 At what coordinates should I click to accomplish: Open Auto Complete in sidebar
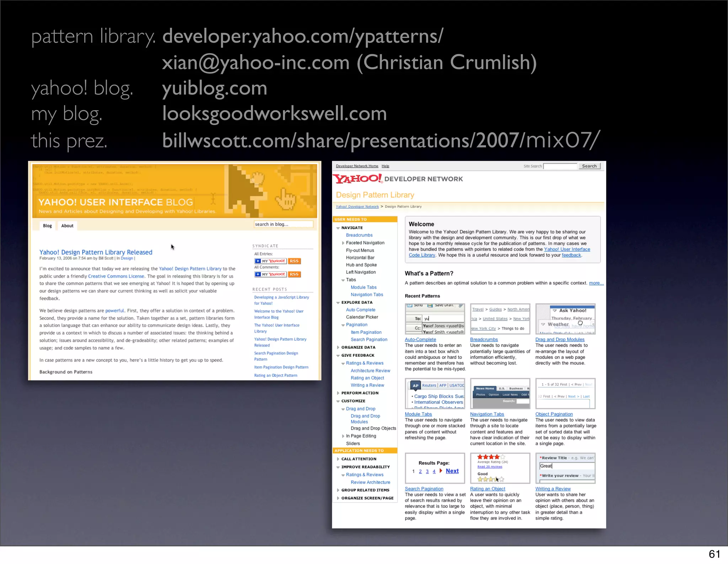tap(361, 310)
